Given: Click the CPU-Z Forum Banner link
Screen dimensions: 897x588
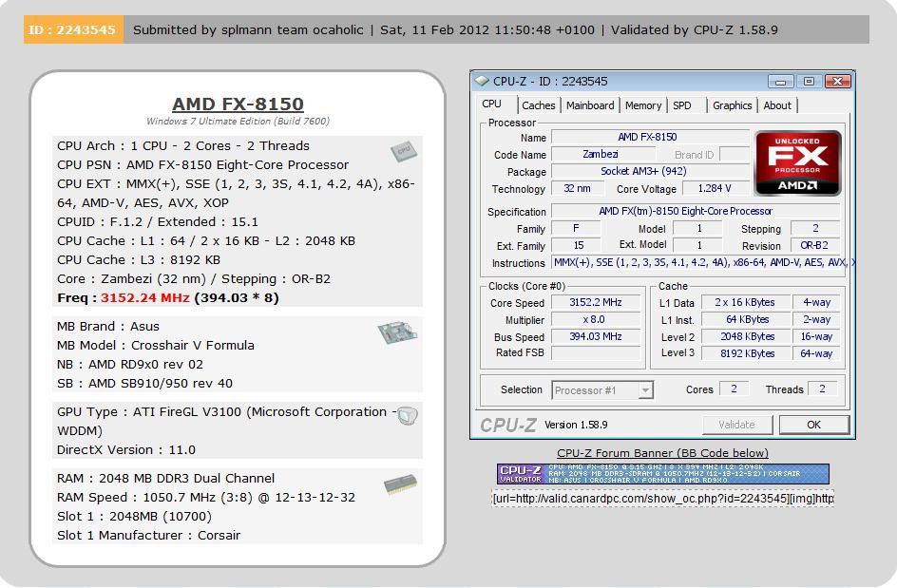Looking at the screenshot, I should (662, 453).
